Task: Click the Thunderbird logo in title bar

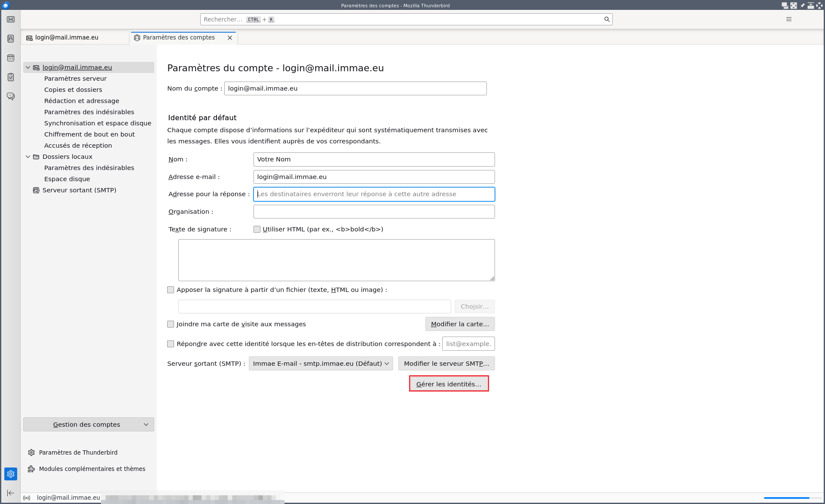Action: [6, 5]
